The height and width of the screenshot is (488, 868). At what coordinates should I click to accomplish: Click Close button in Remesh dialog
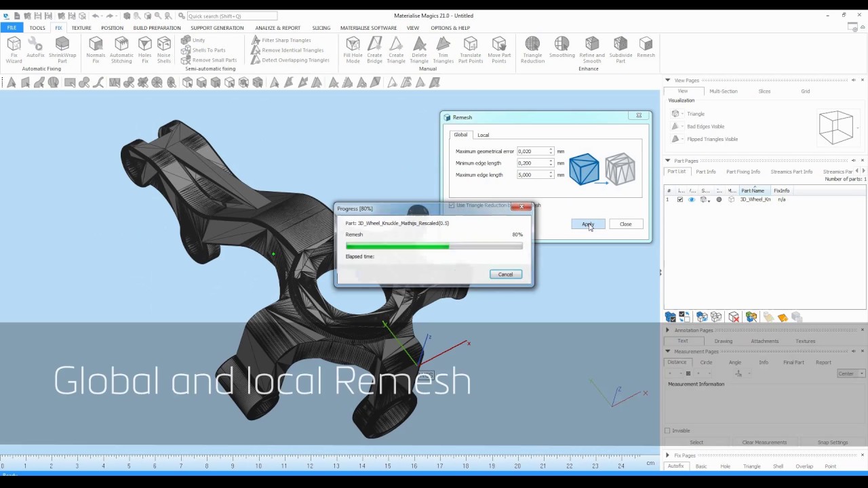pyautogui.click(x=625, y=224)
